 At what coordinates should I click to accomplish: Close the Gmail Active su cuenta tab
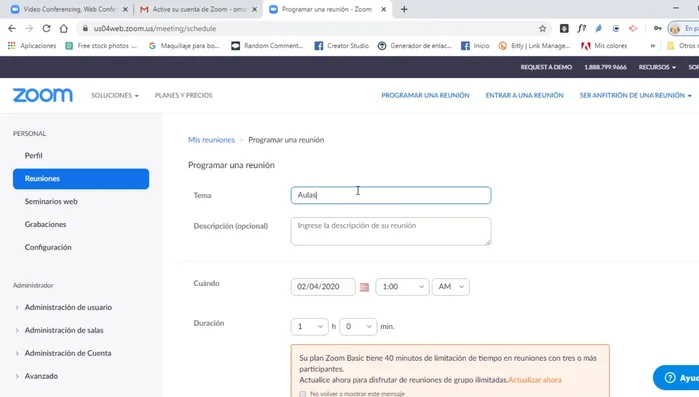coord(255,9)
